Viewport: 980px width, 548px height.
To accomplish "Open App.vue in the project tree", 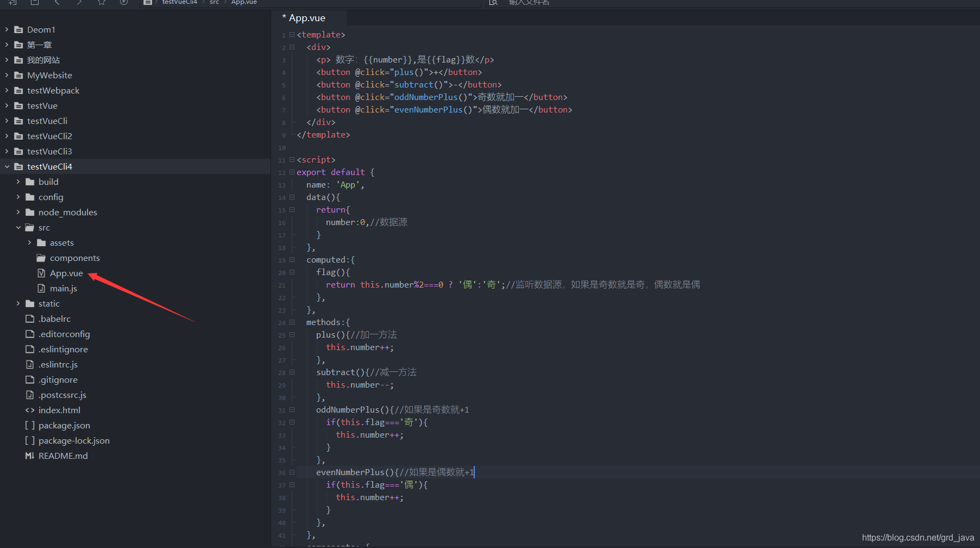I will [66, 273].
